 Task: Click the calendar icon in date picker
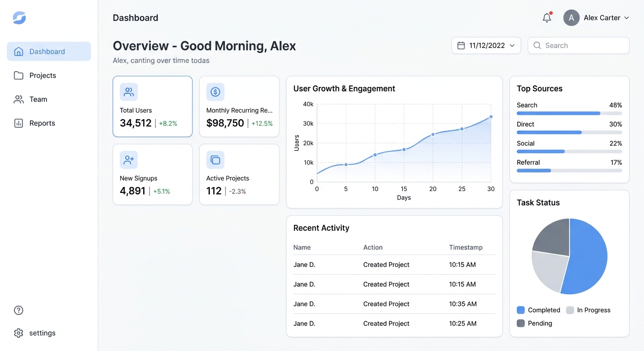461,46
